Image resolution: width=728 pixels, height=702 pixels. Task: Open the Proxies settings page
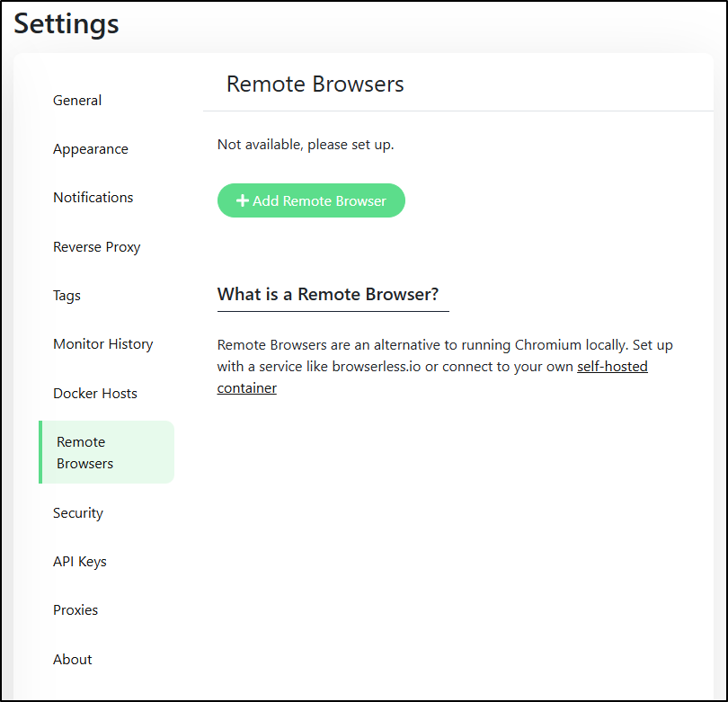tap(75, 610)
